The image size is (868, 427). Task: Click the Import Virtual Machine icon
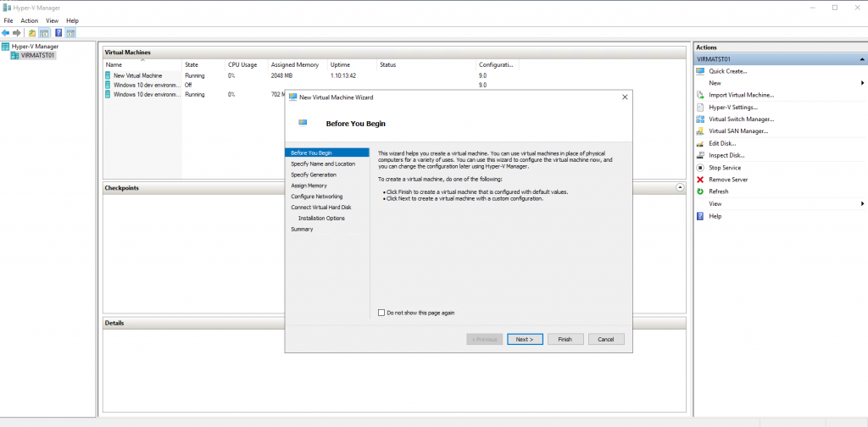[700, 95]
